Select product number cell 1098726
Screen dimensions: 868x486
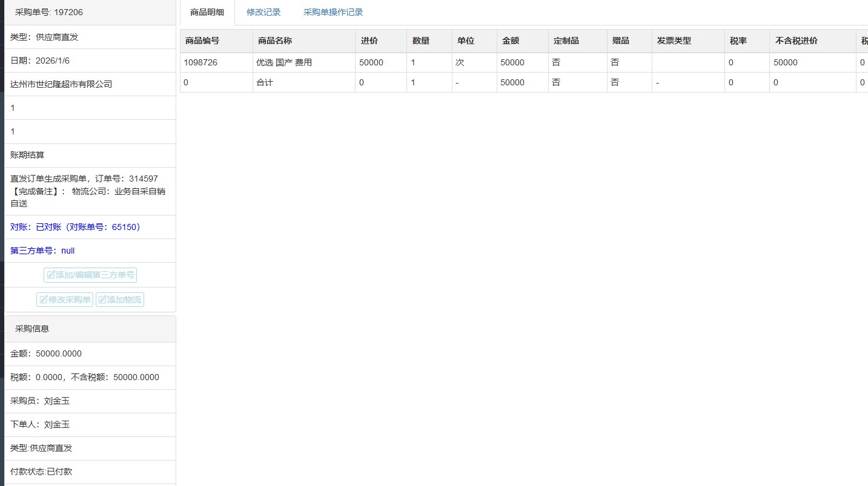tap(200, 62)
